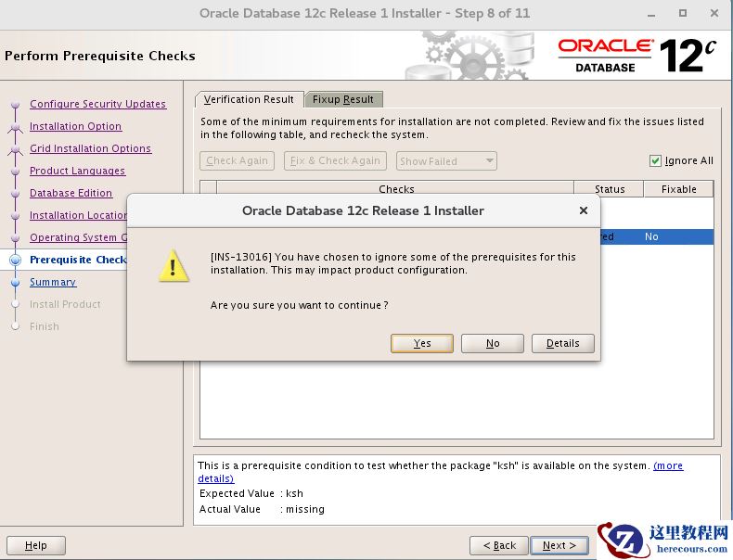Screen dimensions: 733x560
Task: Click No in the warning dialog
Action: point(493,343)
